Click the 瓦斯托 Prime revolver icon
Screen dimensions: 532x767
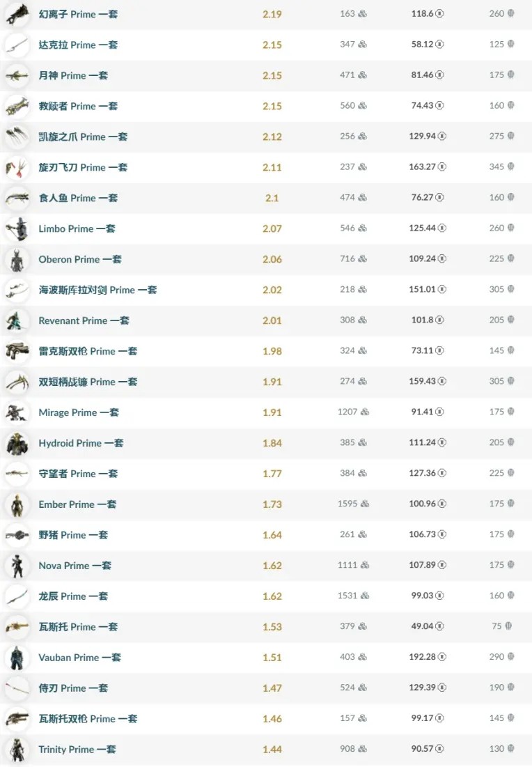point(17,627)
